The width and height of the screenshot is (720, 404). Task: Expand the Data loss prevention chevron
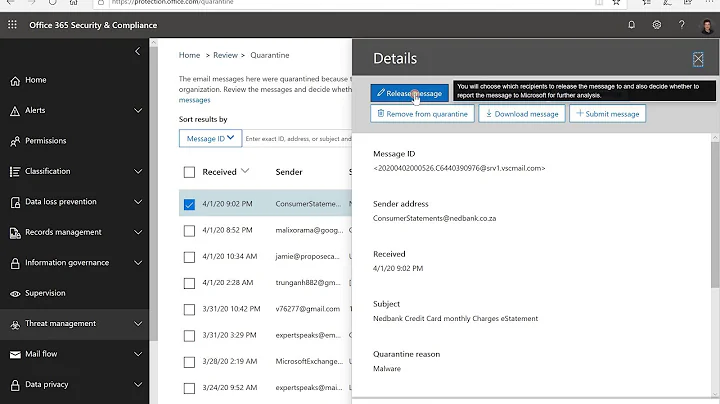[138, 202]
